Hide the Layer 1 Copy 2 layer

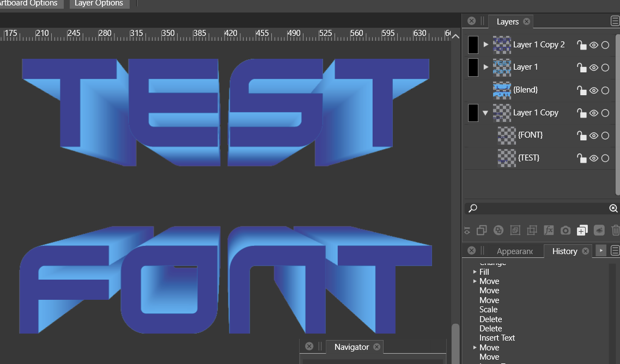pyautogui.click(x=594, y=45)
